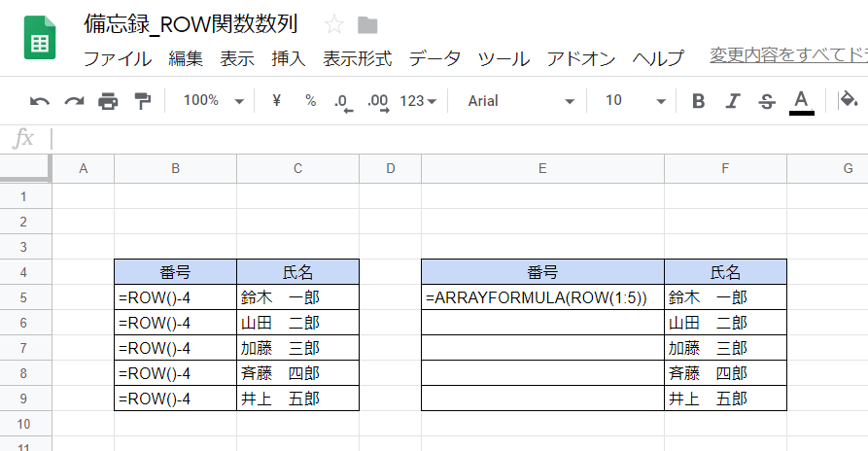
Task: Select 斉藤 四郎 in column F
Action: click(x=725, y=373)
